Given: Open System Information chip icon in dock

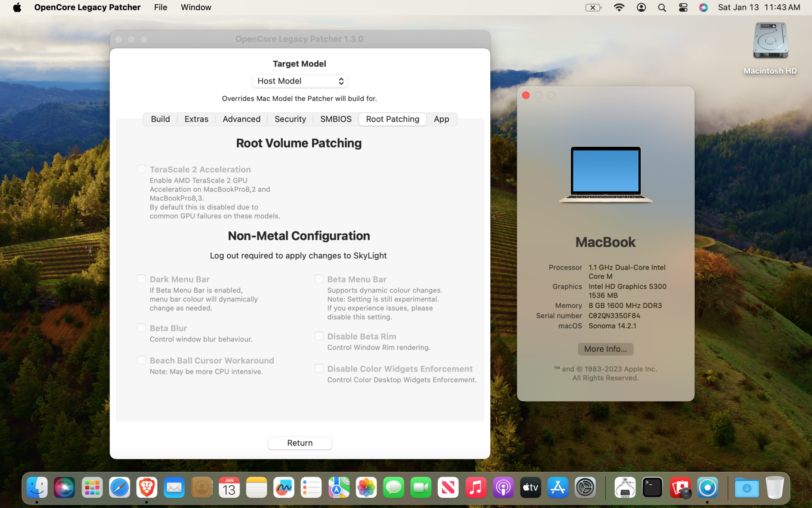Looking at the screenshot, I should tap(625, 487).
